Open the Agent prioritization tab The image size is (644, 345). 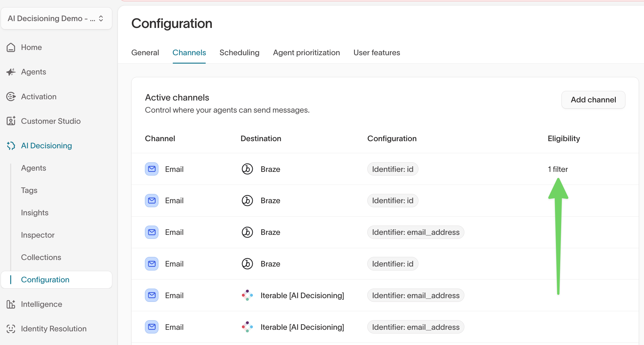[306, 53]
